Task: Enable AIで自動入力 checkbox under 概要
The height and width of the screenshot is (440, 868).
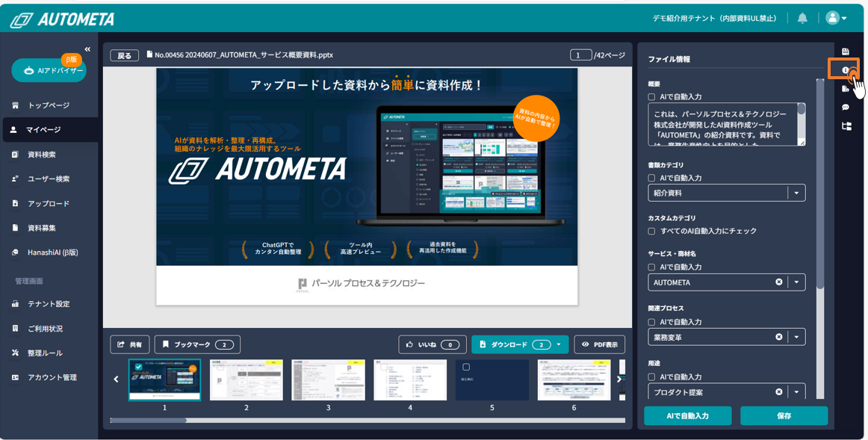Action: tap(651, 97)
